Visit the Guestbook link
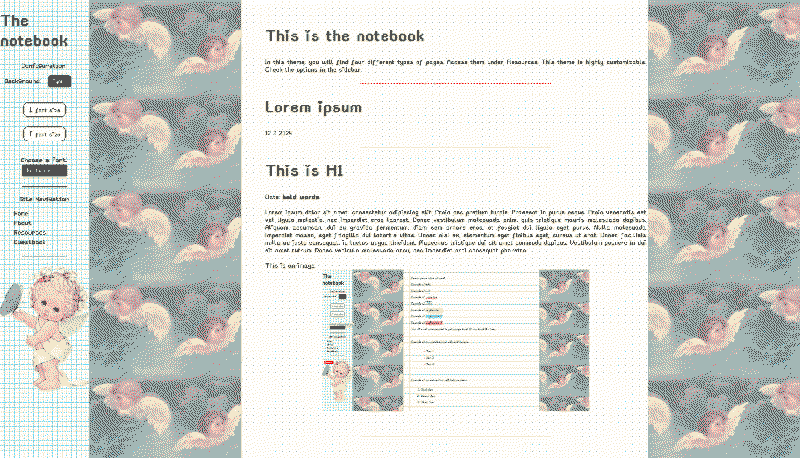This screenshot has height=458, width=800. click(x=29, y=241)
